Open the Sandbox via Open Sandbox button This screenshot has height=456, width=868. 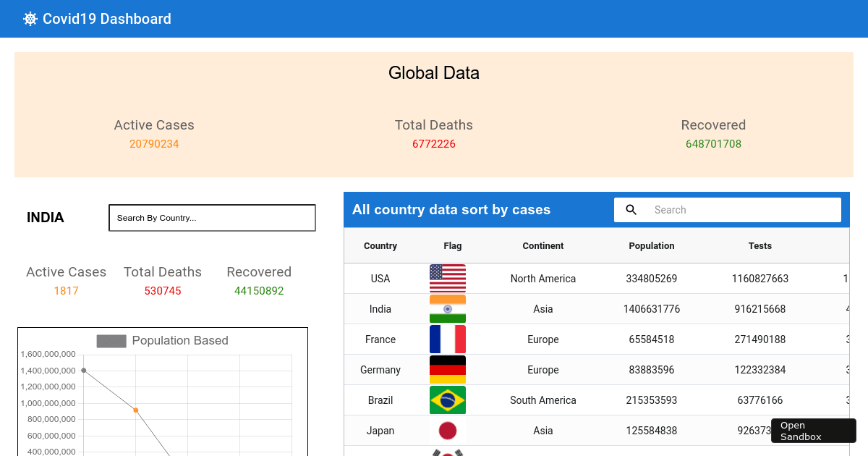[813, 430]
